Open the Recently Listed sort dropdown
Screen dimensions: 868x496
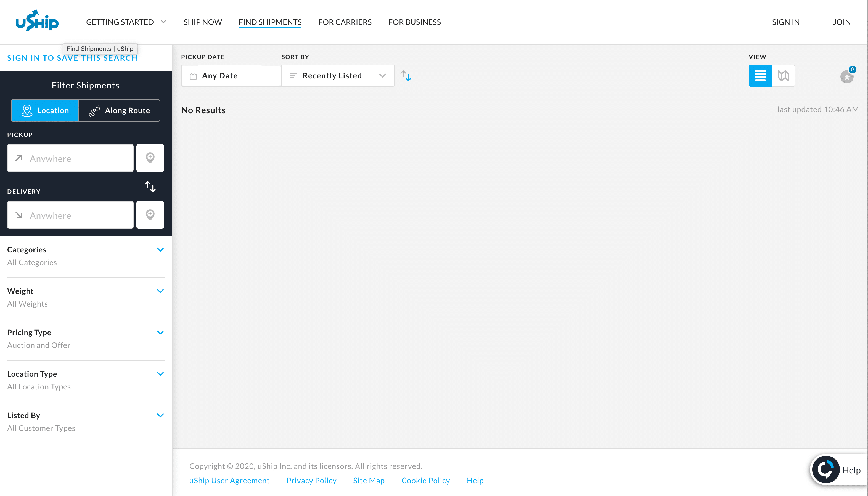click(x=338, y=76)
